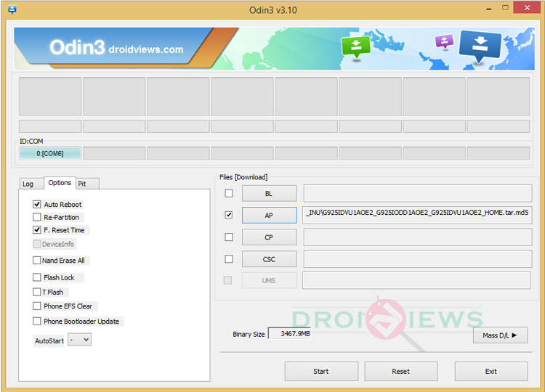Viewport: 545px width, 392px height.
Task: Switch to the Log tab
Action: tap(31, 184)
